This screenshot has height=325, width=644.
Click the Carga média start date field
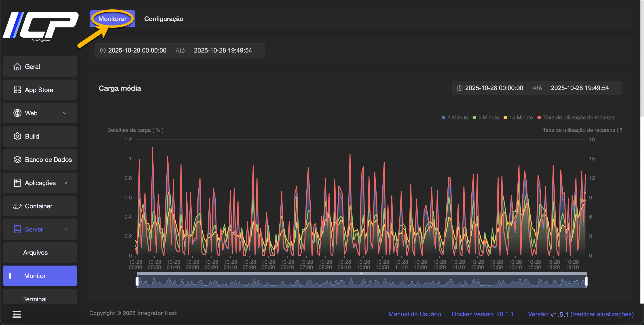point(494,88)
